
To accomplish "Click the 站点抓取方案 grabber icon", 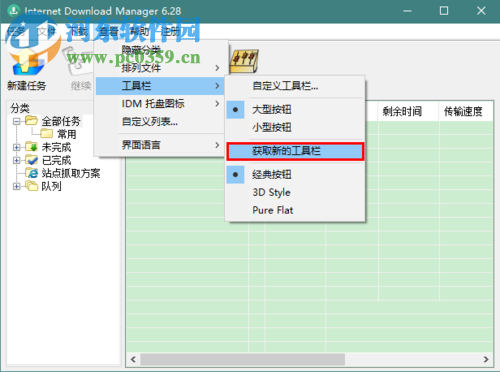I will 32,173.
